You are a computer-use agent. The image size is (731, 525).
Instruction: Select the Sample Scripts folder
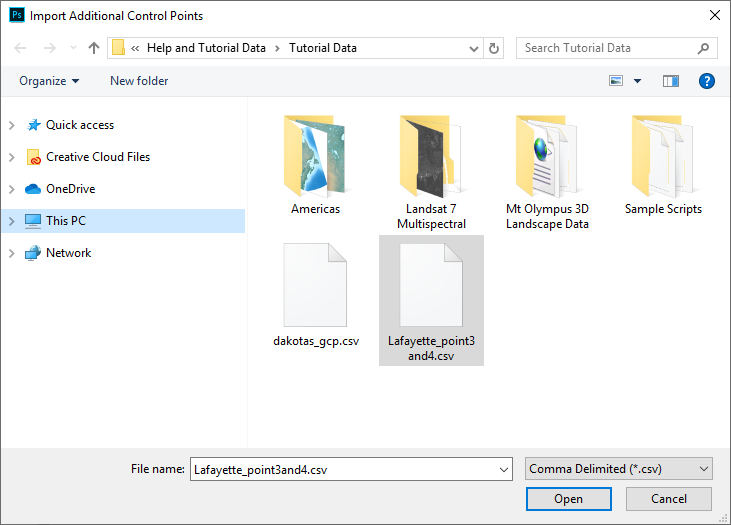(663, 166)
